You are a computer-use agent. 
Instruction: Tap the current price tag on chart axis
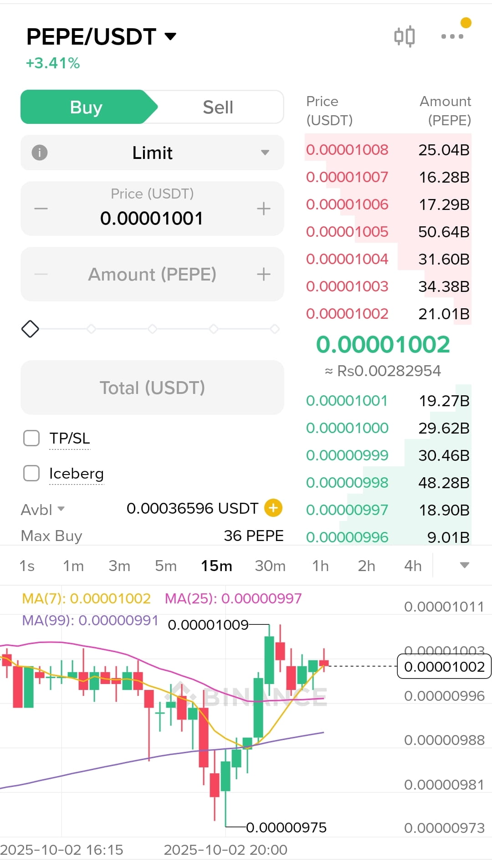[444, 666]
